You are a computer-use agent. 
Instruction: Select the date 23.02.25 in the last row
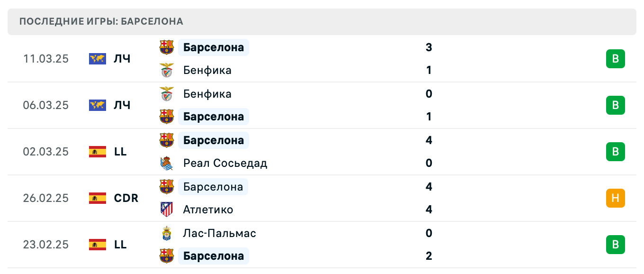[46, 245]
